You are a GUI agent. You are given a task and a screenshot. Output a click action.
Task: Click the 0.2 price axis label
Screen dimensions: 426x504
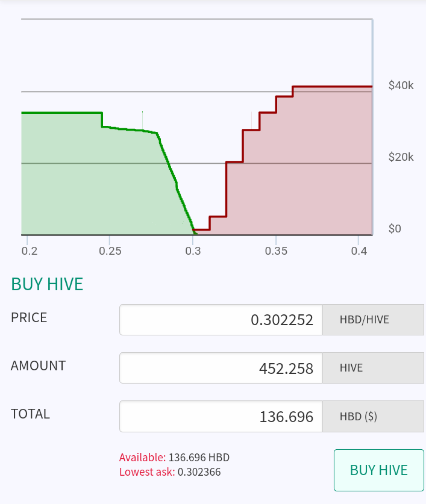tap(30, 251)
